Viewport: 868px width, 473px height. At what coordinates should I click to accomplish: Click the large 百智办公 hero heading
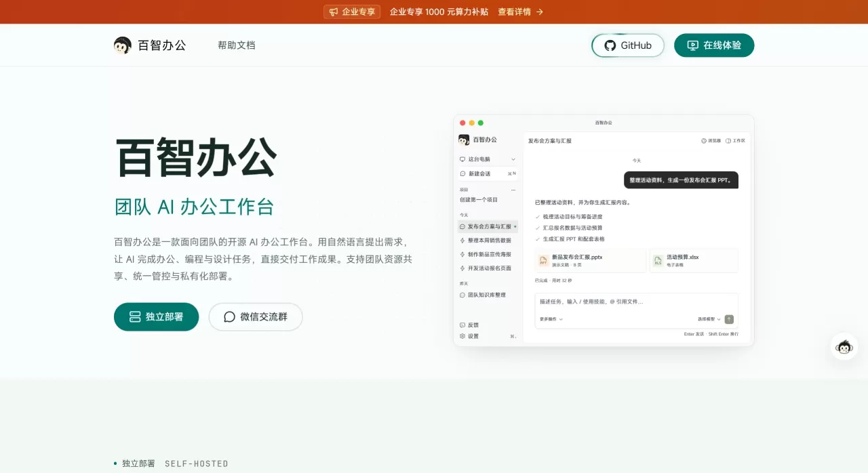pyautogui.click(x=196, y=158)
